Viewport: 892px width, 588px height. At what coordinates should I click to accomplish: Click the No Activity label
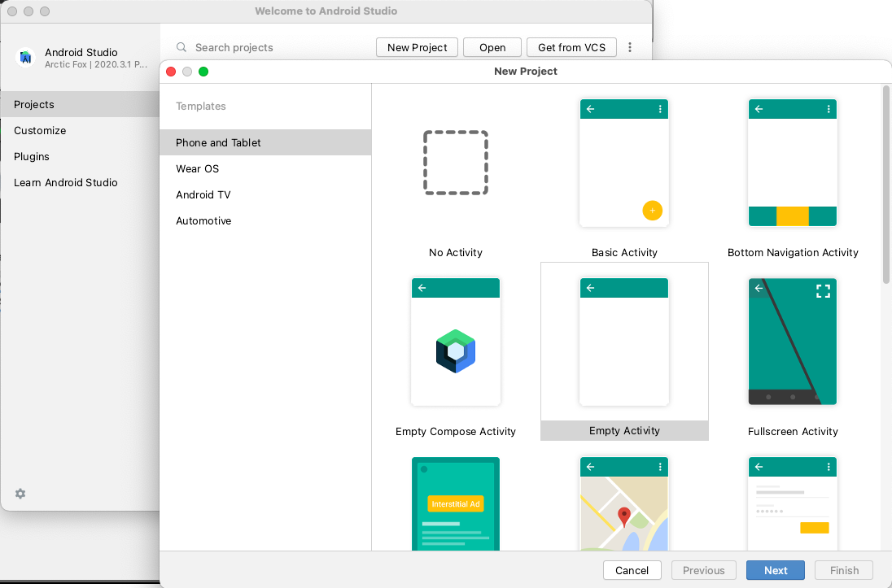coord(456,252)
